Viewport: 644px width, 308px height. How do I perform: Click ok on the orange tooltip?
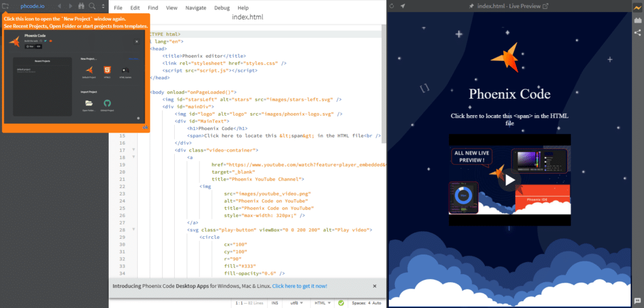point(145,128)
